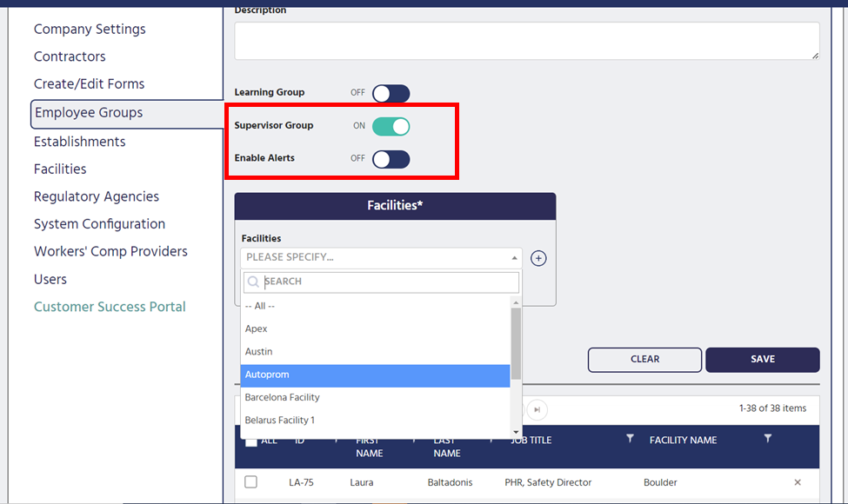Remove Laura Baltadonis row with X icon
The width and height of the screenshot is (848, 504).
pyautogui.click(x=798, y=482)
